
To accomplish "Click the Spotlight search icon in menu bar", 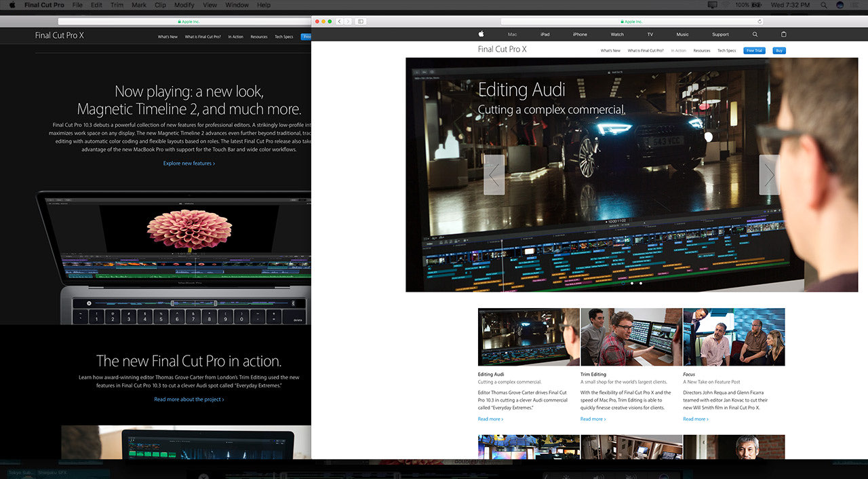I will [825, 5].
